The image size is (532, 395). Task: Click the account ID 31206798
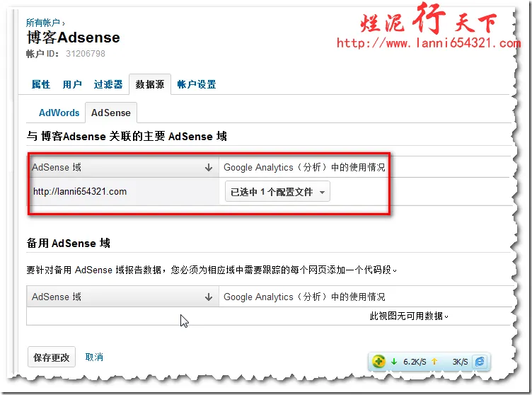[x=86, y=54]
